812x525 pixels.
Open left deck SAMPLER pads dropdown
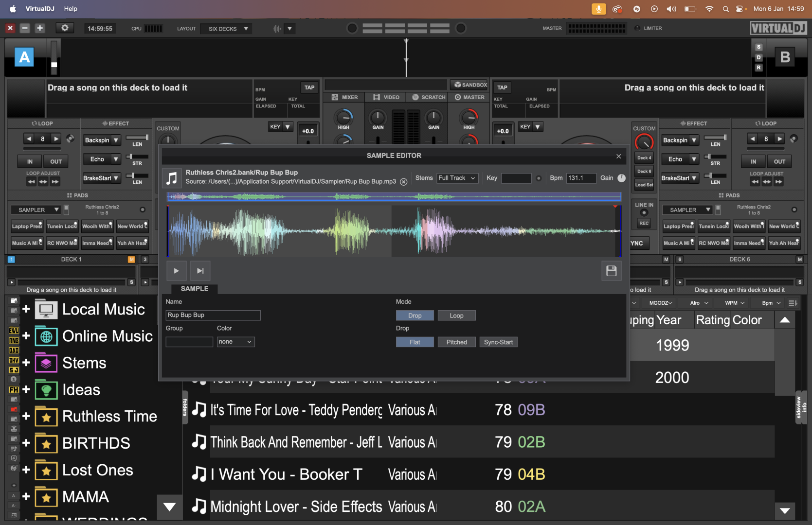point(36,210)
